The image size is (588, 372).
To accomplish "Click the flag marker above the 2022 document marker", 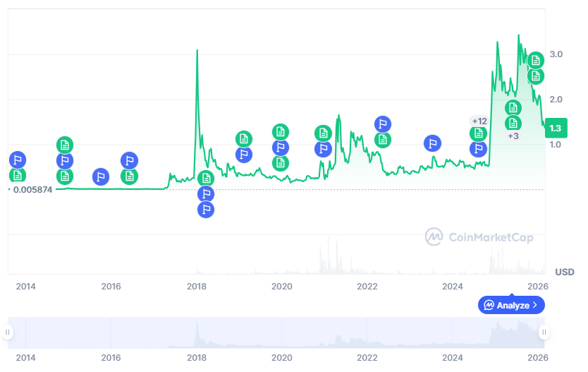I will pyautogui.click(x=383, y=124).
